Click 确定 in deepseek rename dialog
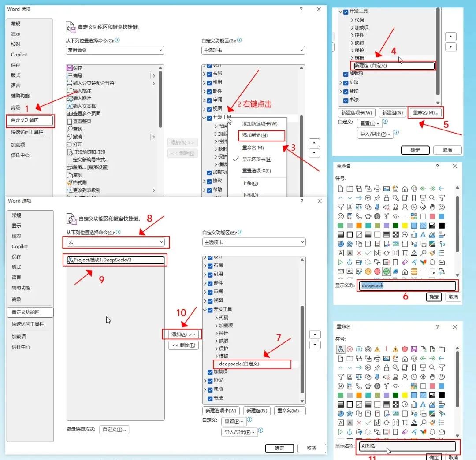Image resolution: width=476 pixels, height=460 pixels. click(x=434, y=297)
